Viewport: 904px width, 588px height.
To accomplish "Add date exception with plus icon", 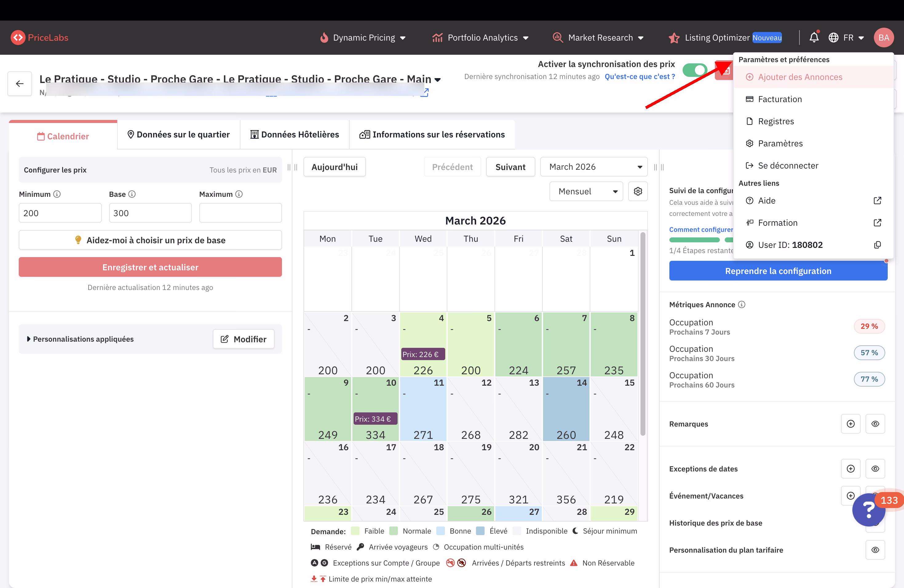I will [x=850, y=469].
